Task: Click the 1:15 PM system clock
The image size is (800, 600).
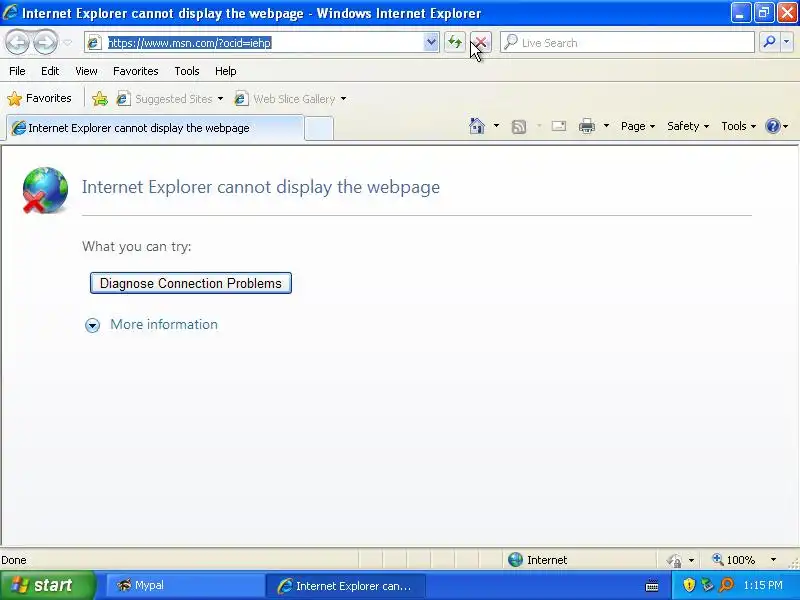Action: point(763,585)
